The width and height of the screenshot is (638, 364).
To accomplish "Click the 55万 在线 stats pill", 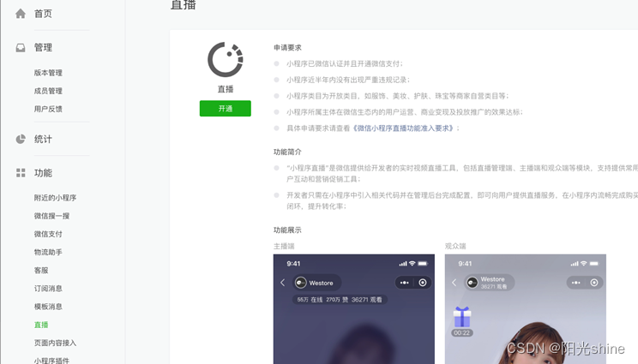I will (x=340, y=300).
